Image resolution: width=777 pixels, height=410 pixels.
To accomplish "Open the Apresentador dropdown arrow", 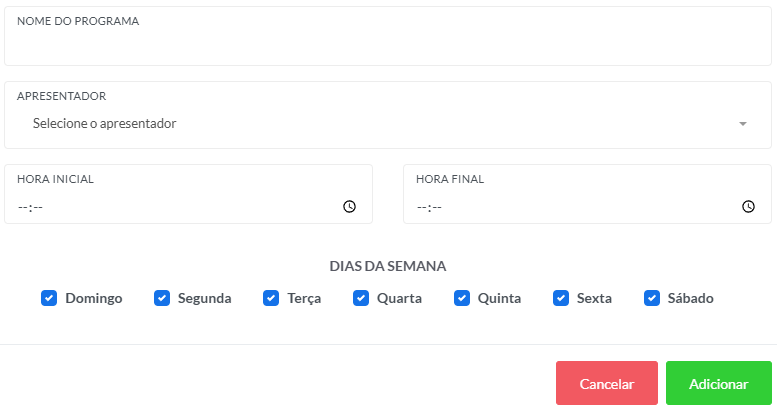I will (x=743, y=124).
